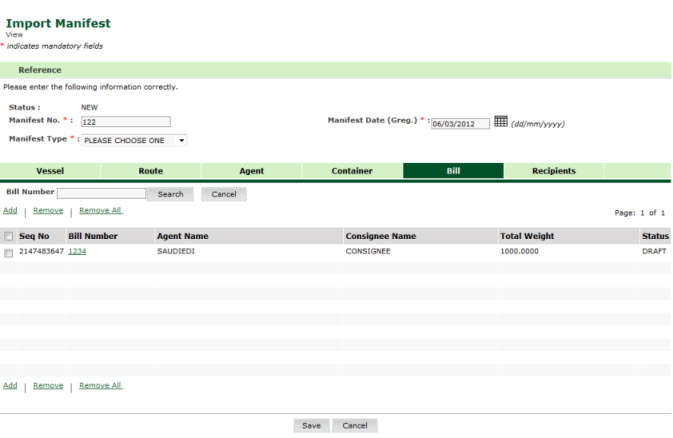Screen dimensions: 673x438
Task: Open the Route tab
Action: [151, 171]
